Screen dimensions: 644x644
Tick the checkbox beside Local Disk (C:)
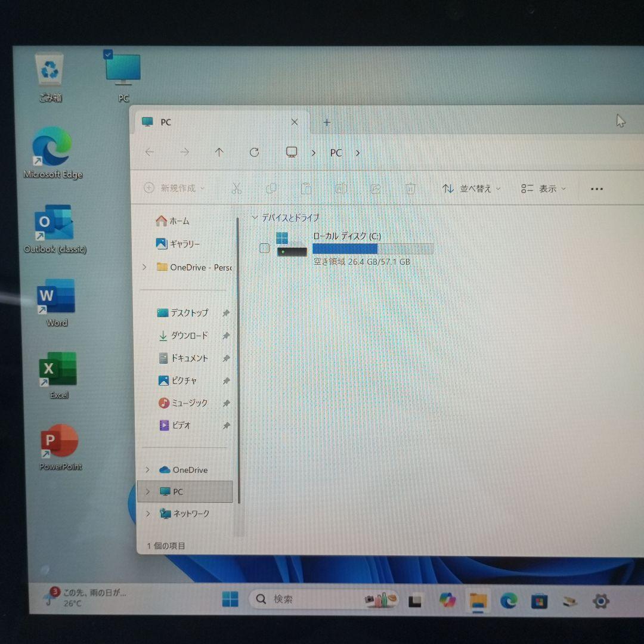click(x=265, y=248)
